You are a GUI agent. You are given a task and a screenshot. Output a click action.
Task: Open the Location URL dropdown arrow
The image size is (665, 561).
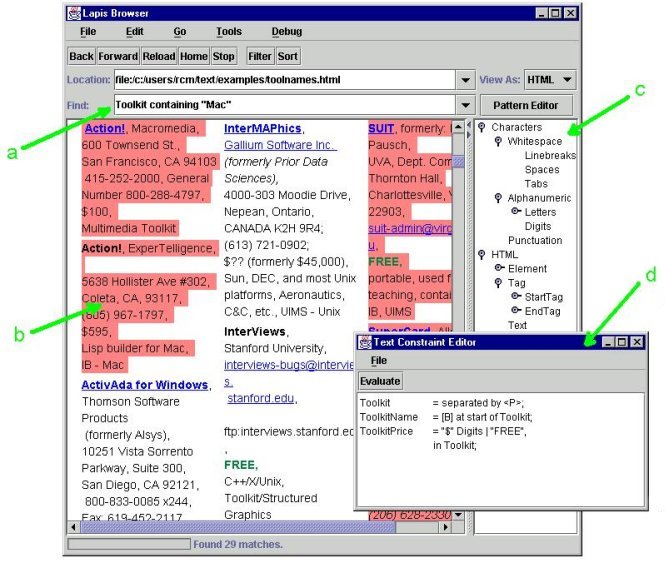tap(464, 80)
